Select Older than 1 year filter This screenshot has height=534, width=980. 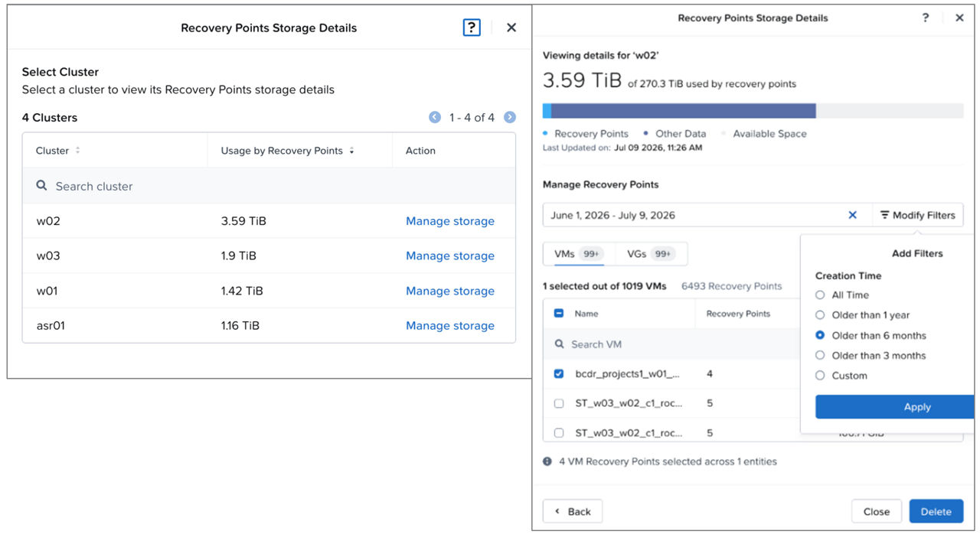[820, 315]
